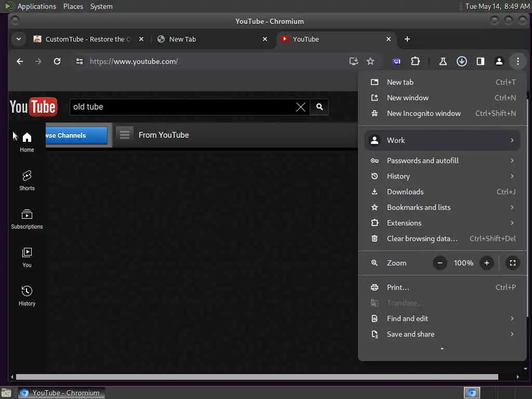The image size is (532, 399).
Task: Open site information icon in address bar
Action: pyautogui.click(x=79, y=61)
